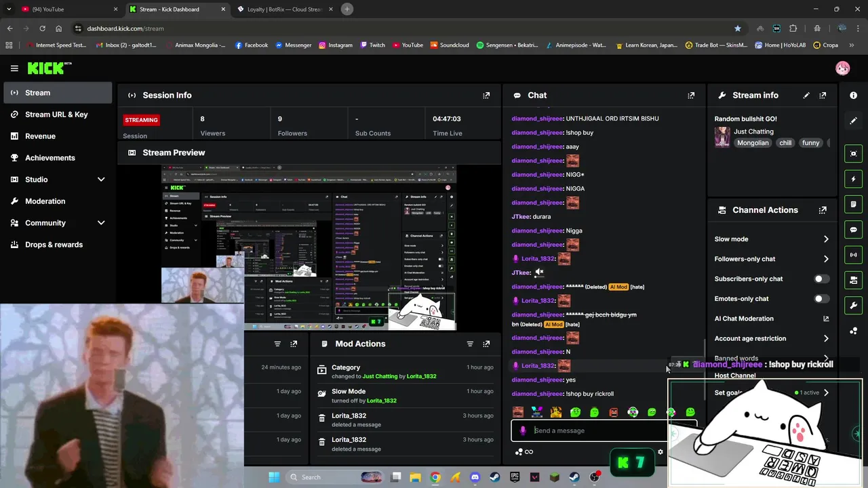Click the browser address bar
Screen dimensions: 868x488
coord(407,28)
